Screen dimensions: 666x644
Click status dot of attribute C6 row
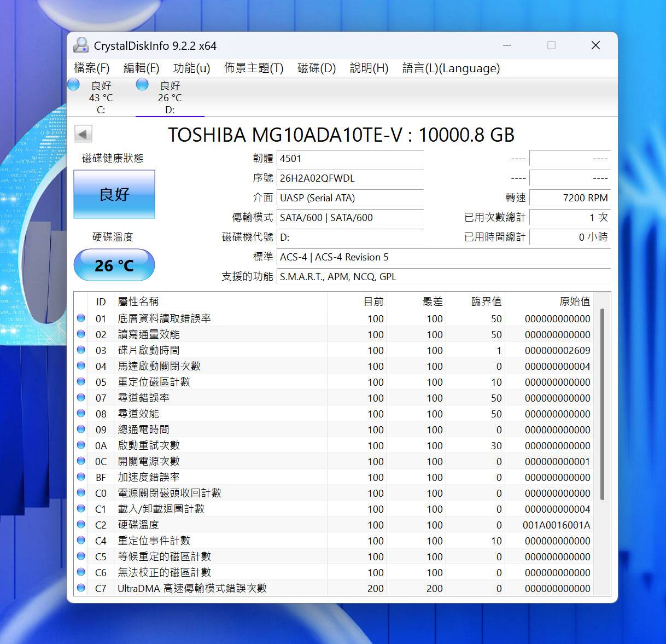(x=81, y=572)
